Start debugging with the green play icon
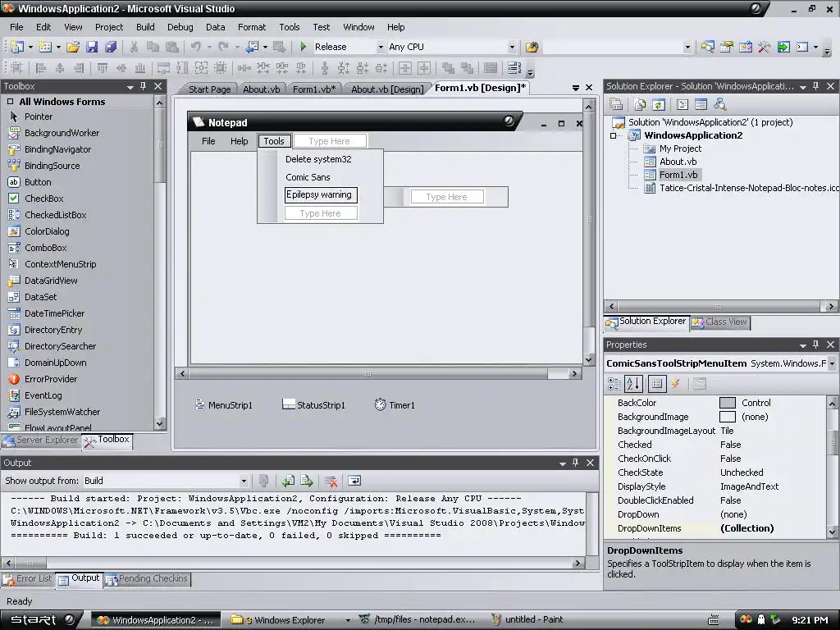 [304, 47]
